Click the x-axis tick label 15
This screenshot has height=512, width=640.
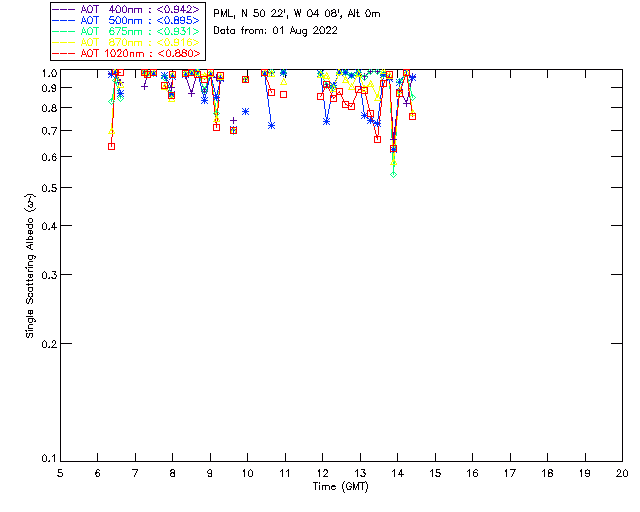pos(435,473)
